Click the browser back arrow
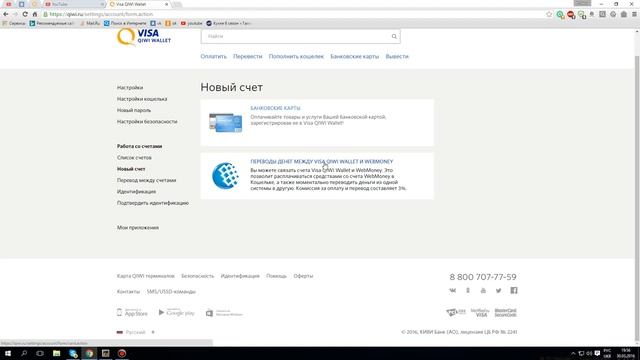Screen dimensions: 640x360 [x=6, y=14]
